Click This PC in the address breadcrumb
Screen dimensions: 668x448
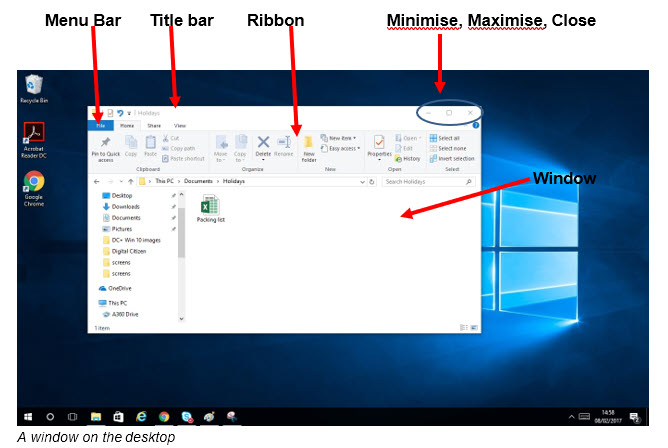pos(164,181)
